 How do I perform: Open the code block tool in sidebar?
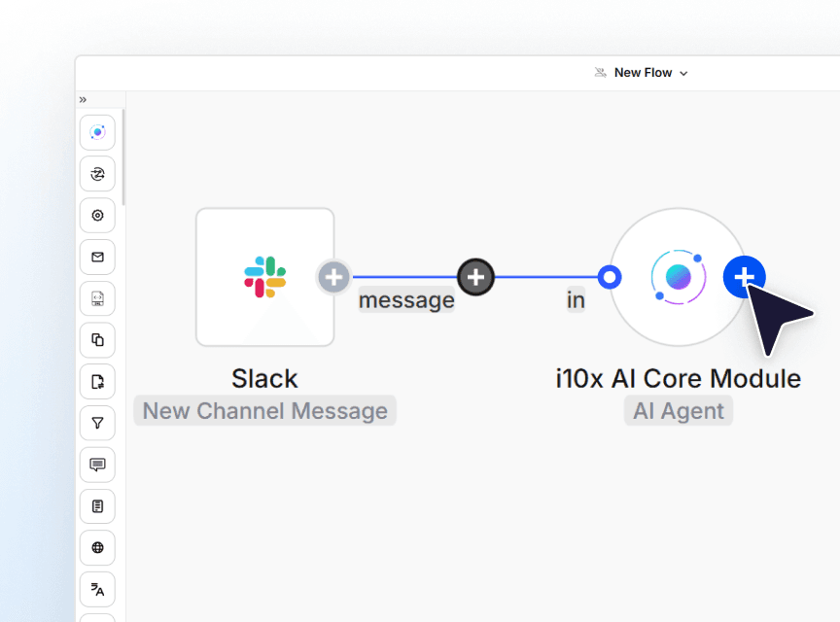(x=97, y=298)
